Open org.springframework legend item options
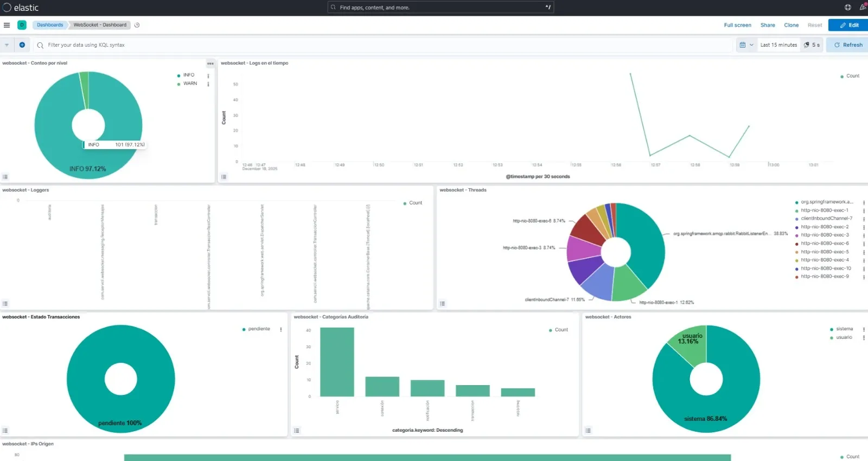This screenshot has width=868, height=461. (864, 202)
